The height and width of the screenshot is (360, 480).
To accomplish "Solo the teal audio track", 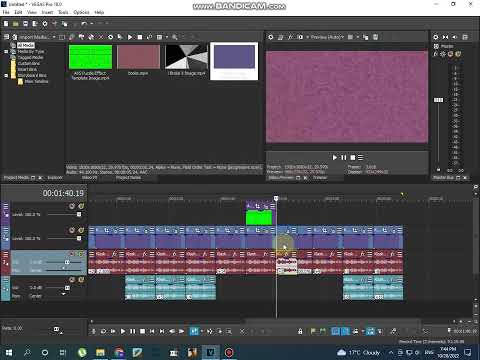I will (81, 280).
